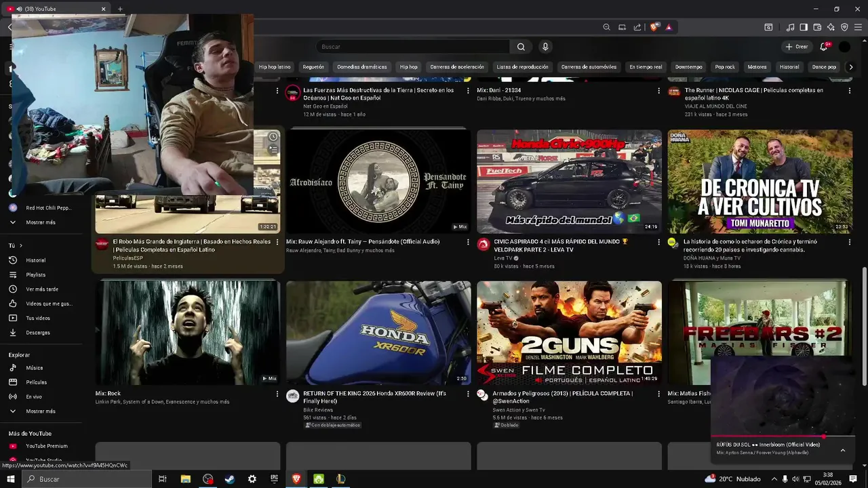This screenshot has height=488, width=868.
Task: Show hidden system tray icons chevron
Action: pyautogui.click(x=774, y=479)
